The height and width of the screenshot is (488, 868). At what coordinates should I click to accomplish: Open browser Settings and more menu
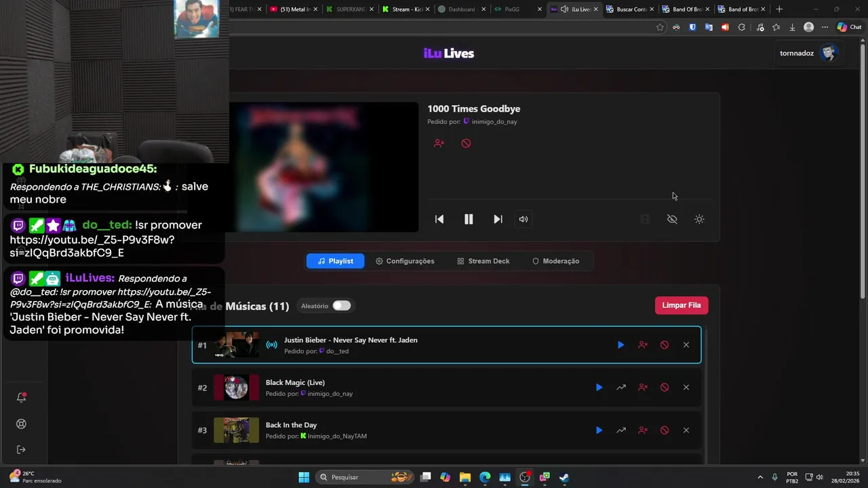point(825,27)
